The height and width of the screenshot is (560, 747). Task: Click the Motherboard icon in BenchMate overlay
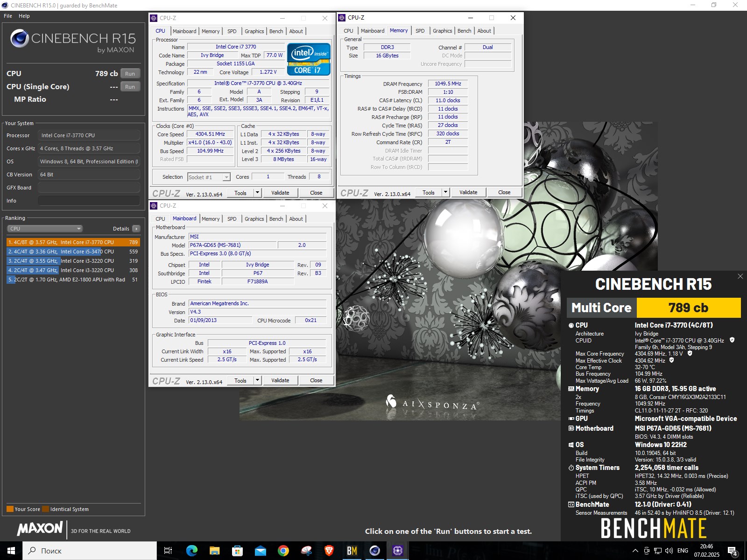pos(571,428)
